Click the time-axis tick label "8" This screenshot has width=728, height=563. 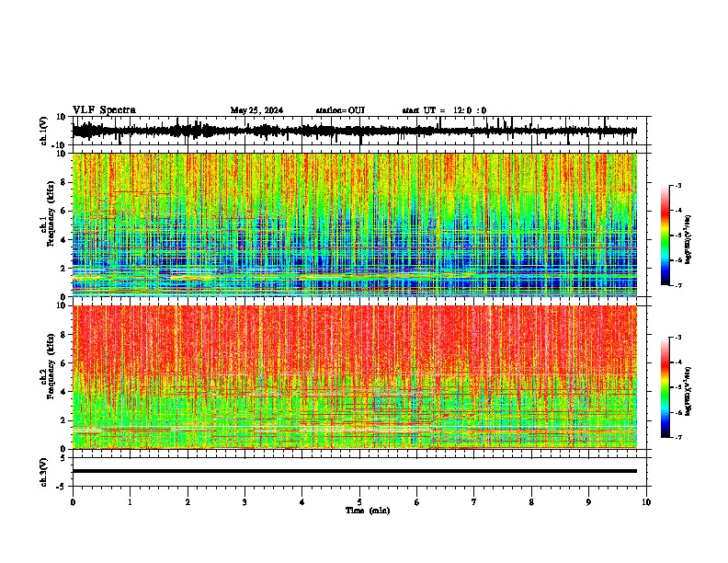[x=531, y=502]
